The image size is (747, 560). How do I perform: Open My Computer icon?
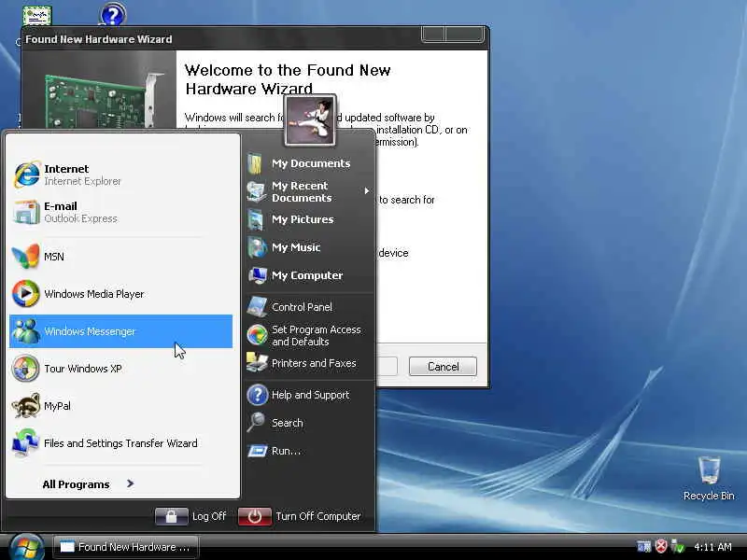coord(256,275)
